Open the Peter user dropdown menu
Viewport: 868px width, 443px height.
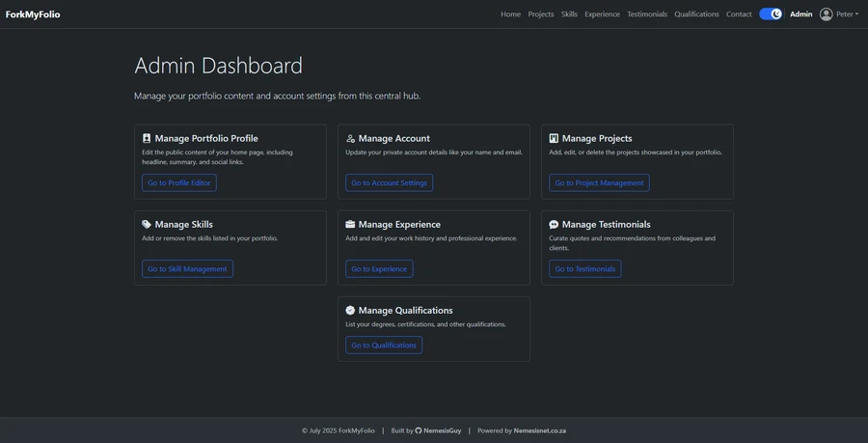(x=847, y=14)
